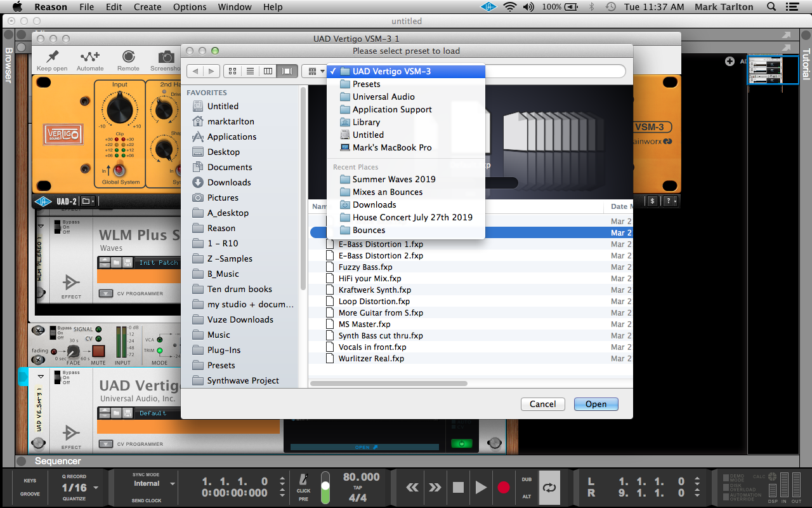Flip the Bypass switch on WLM Plus device
Screen dimensions: 812x508
coord(58,227)
